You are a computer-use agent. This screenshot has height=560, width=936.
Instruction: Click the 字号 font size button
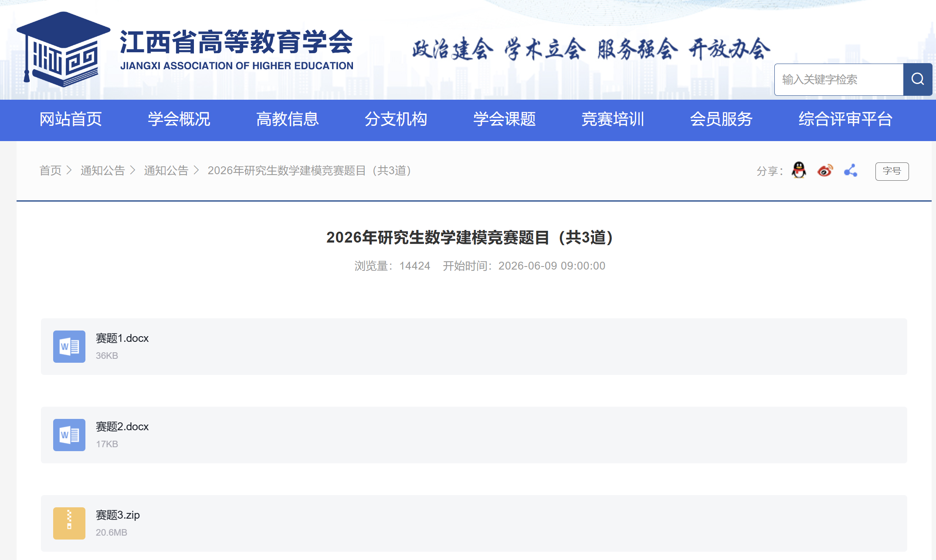pos(892,171)
